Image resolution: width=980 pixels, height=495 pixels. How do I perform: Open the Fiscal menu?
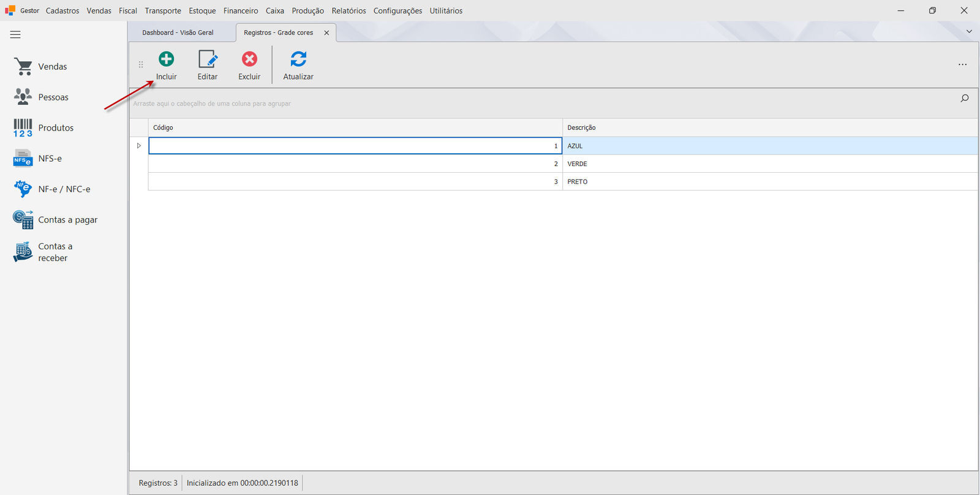[x=128, y=10]
